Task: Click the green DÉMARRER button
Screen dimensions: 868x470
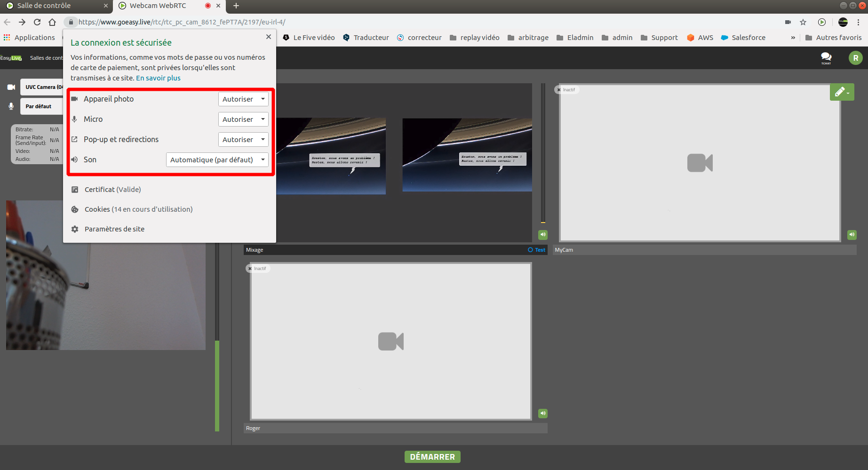Action: tap(432, 457)
